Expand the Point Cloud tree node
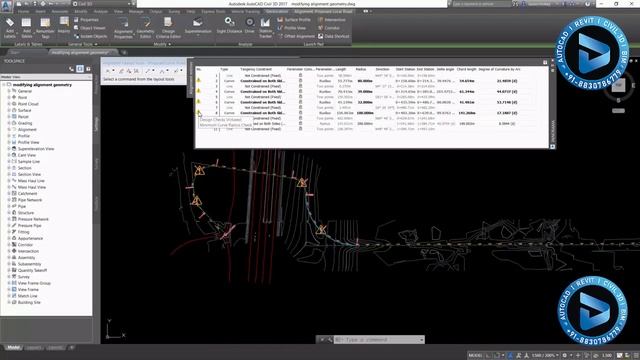This screenshot has height=360, width=640. click(9, 104)
